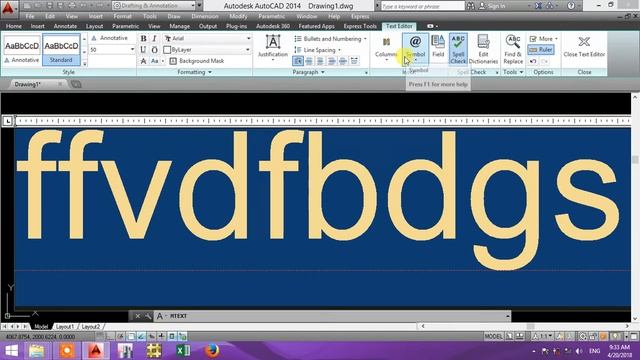Switch to the Layout2 tab

point(90,327)
